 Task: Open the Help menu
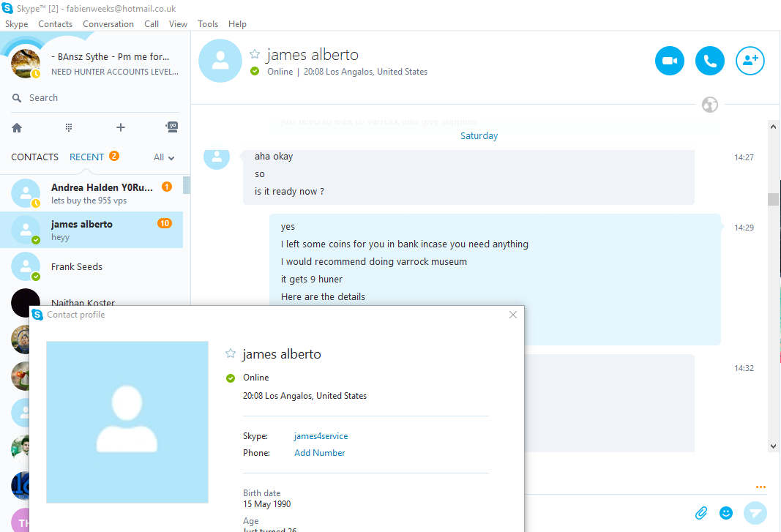(x=237, y=24)
